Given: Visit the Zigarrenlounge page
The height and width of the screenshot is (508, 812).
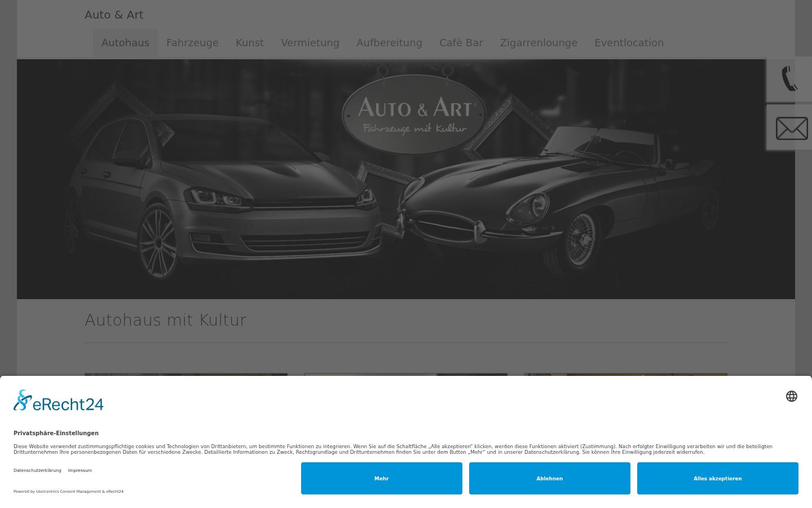Looking at the screenshot, I should pos(539,43).
